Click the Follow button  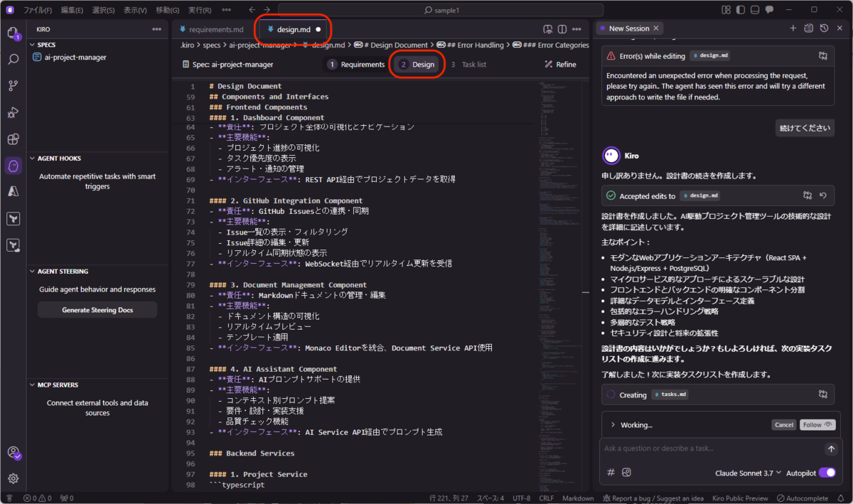816,425
